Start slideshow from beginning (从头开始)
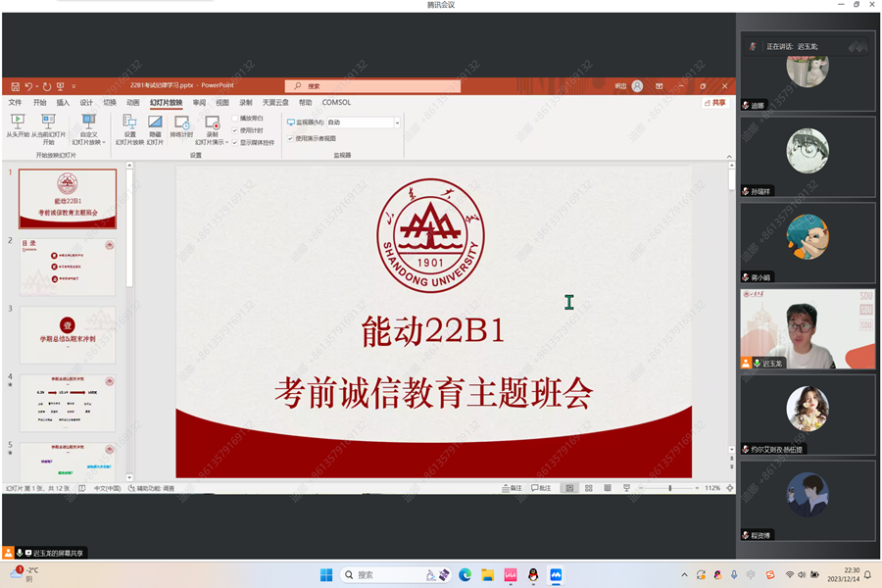 (18, 126)
